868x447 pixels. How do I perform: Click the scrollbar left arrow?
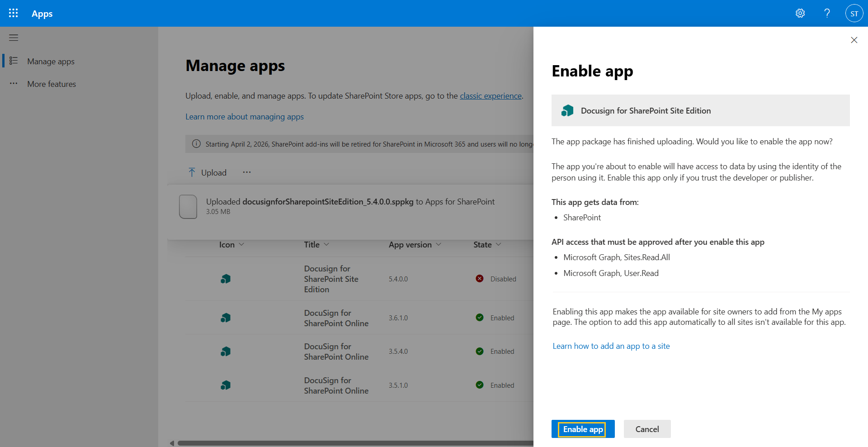[x=172, y=443]
